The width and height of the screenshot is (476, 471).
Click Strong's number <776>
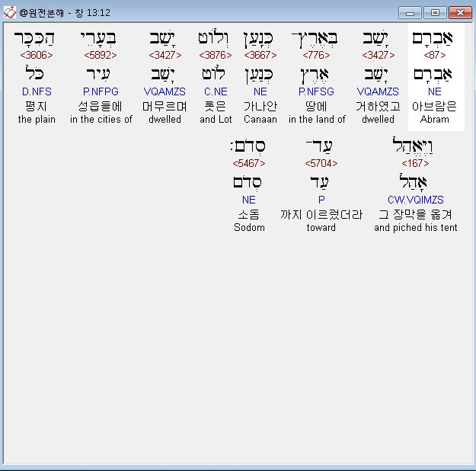point(316,55)
